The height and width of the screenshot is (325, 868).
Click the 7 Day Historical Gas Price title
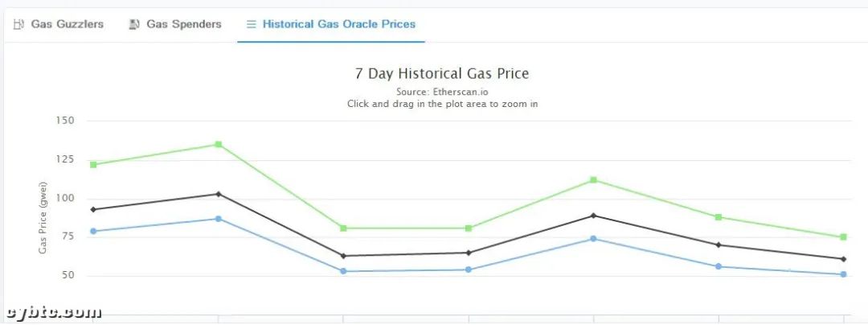442,74
